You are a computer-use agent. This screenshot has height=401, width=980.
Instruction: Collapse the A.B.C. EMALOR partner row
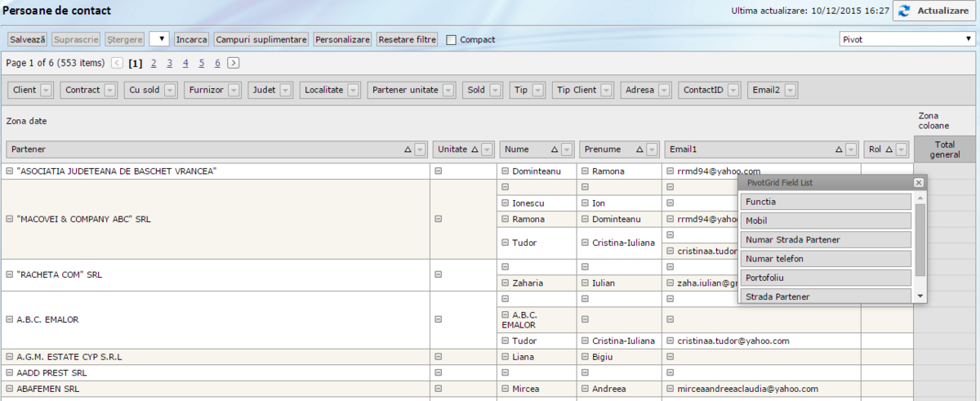click(10, 320)
